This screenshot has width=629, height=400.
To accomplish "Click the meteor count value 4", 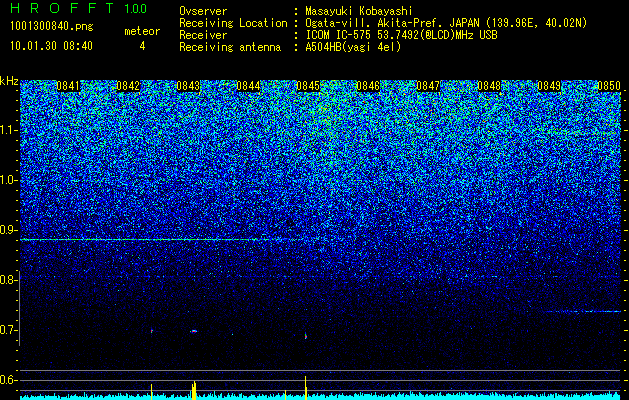I will point(142,46).
